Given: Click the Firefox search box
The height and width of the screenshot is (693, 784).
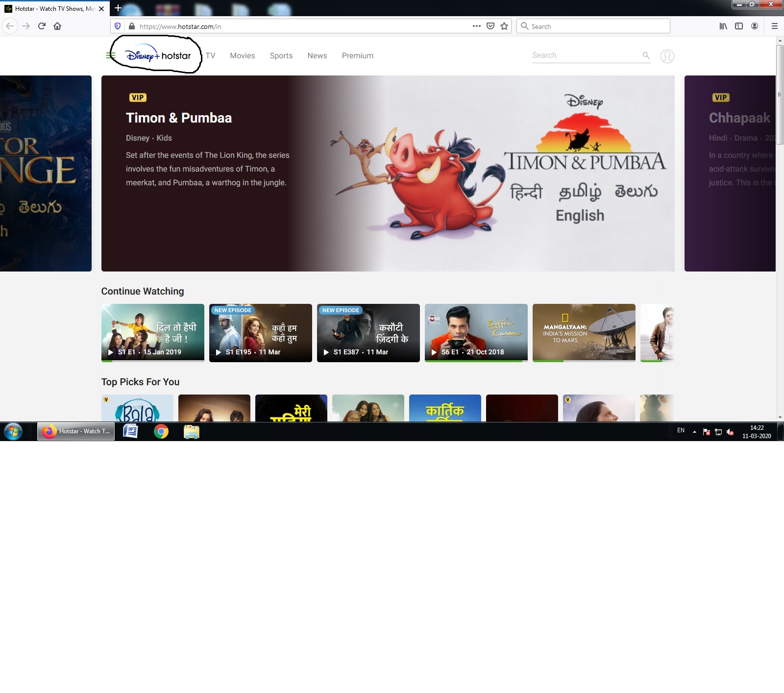Looking at the screenshot, I should coord(593,26).
